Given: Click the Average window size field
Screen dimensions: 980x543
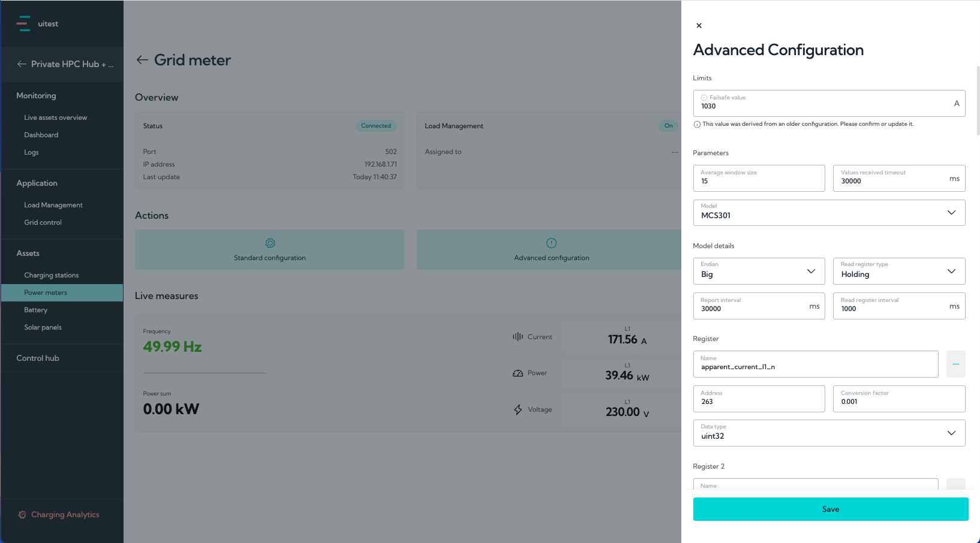Looking at the screenshot, I should (759, 178).
